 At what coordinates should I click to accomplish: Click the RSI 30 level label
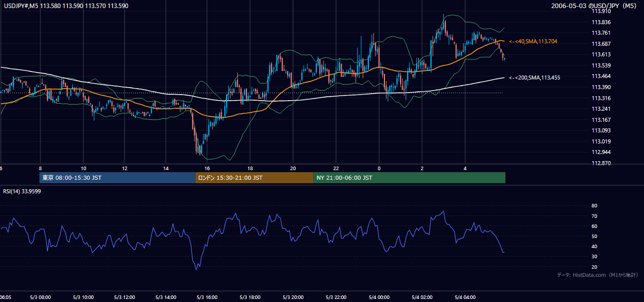(x=594, y=257)
